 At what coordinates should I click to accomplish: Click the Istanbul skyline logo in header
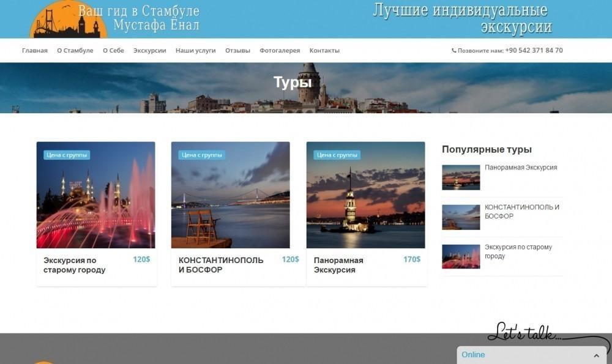[x=69, y=20]
